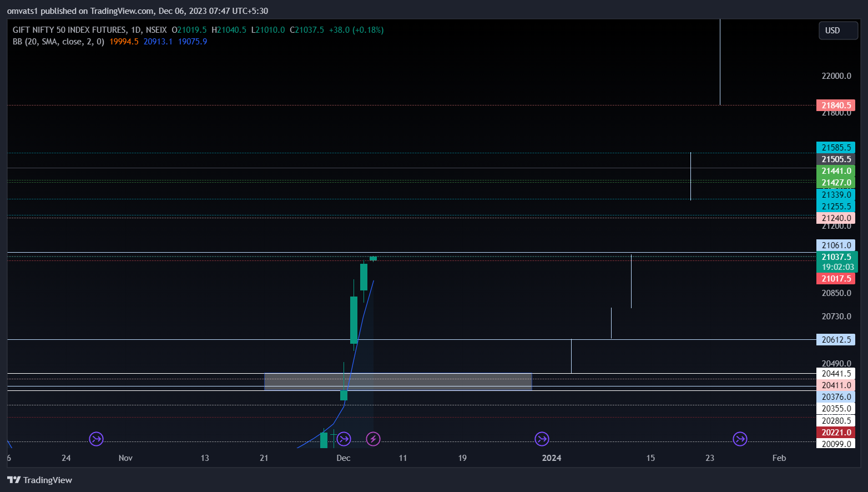
Task: Click the Nov label on time axis
Action: pyautogui.click(x=125, y=458)
